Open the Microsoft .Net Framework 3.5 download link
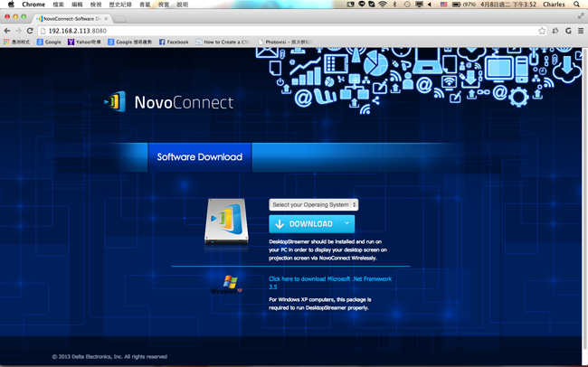This screenshot has height=367, width=588. pos(330,283)
